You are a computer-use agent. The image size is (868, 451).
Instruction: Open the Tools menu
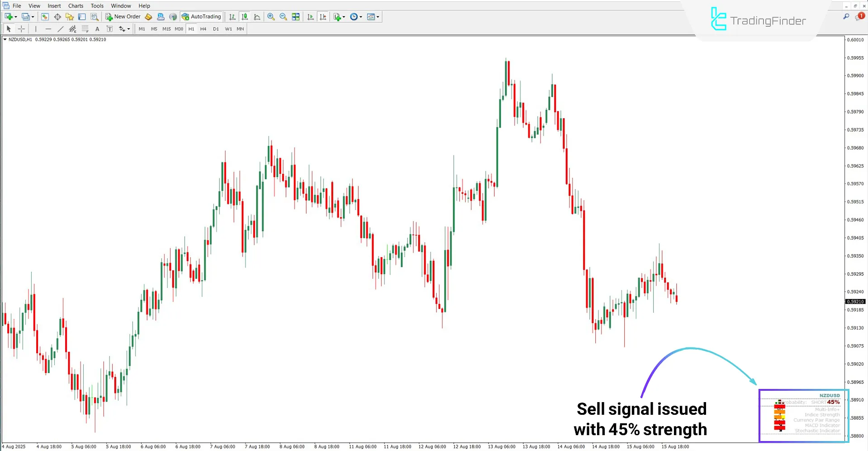[x=96, y=5]
